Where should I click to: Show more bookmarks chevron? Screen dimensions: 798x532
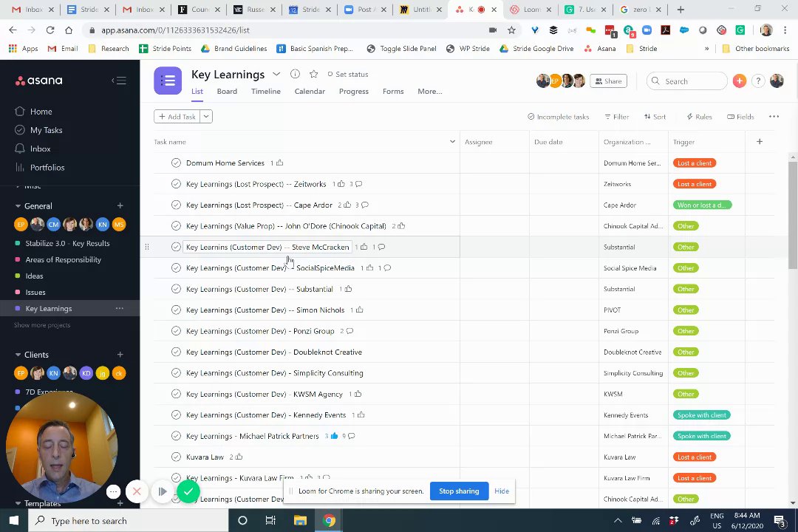point(706,48)
